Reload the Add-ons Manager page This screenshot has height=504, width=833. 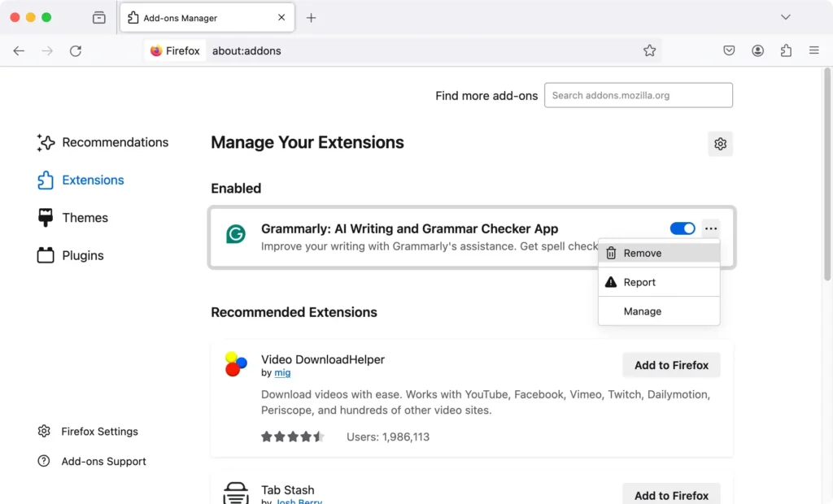76,50
